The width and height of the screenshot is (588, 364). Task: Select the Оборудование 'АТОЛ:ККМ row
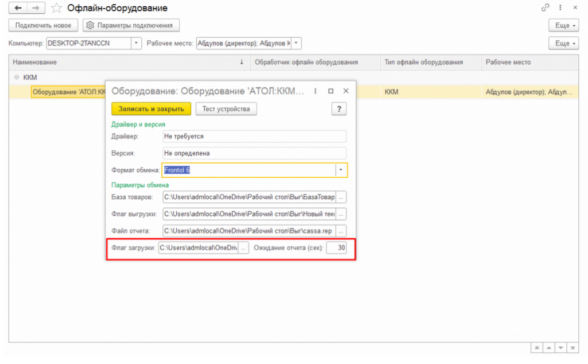(x=69, y=92)
